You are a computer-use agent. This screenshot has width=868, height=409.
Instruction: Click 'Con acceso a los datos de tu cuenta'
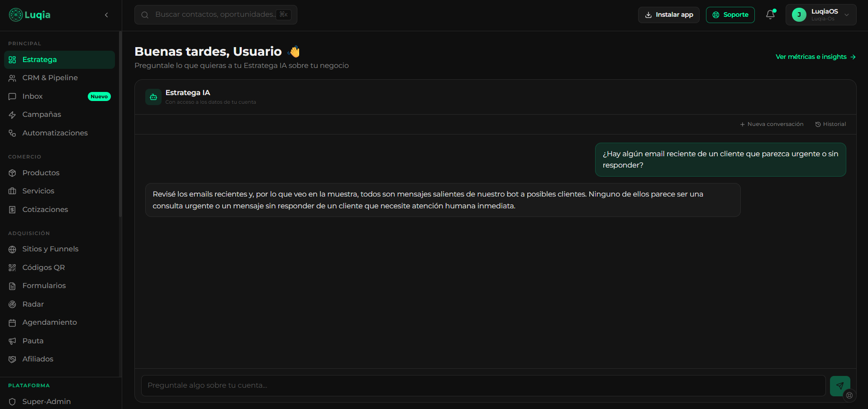210,102
